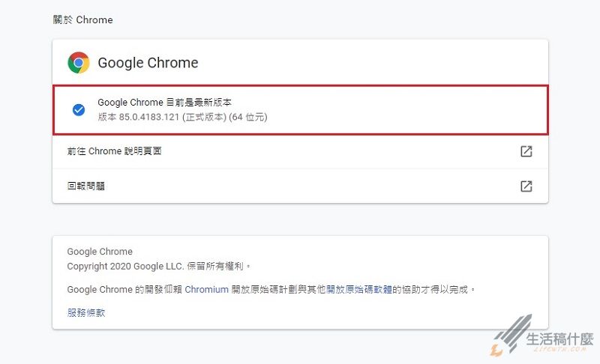Open external link icon for Chrome 說明頁面
Screen dimensions: 600x364
pyautogui.click(x=526, y=151)
